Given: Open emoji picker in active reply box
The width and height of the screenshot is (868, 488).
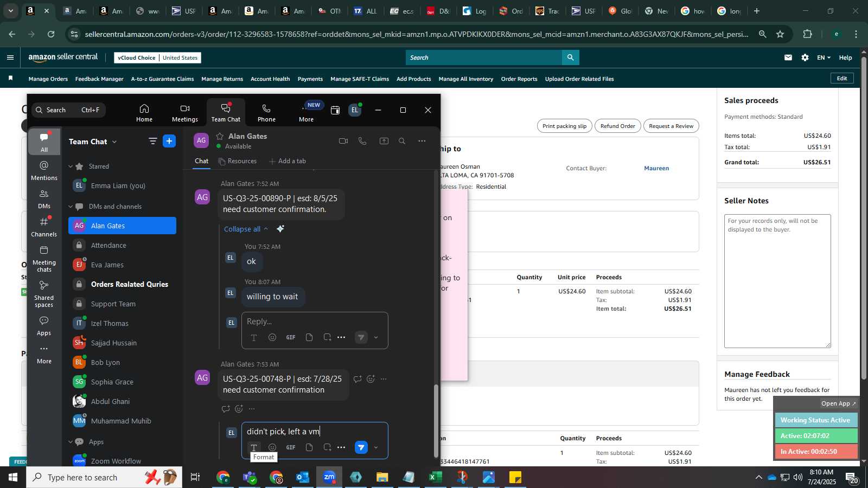Looking at the screenshot, I should pyautogui.click(x=272, y=447).
